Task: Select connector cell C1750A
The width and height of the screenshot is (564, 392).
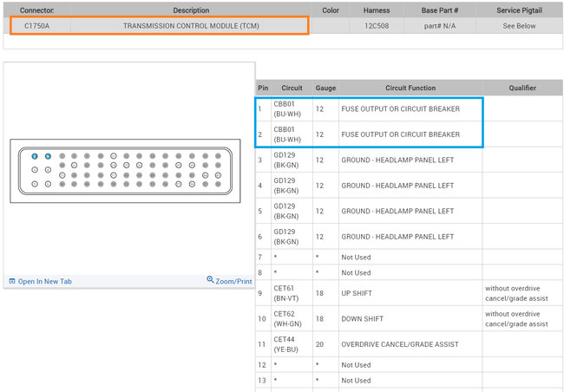Action: 37,26
